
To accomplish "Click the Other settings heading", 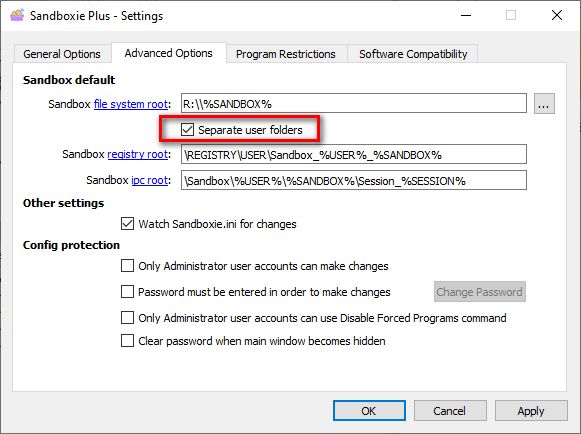I will 63,203.
